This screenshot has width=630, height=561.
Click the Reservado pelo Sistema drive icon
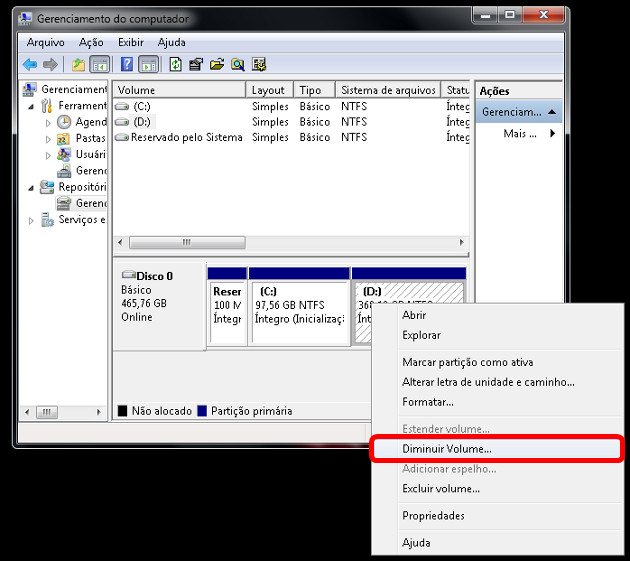pyautogui.click(x=122, y=137)
